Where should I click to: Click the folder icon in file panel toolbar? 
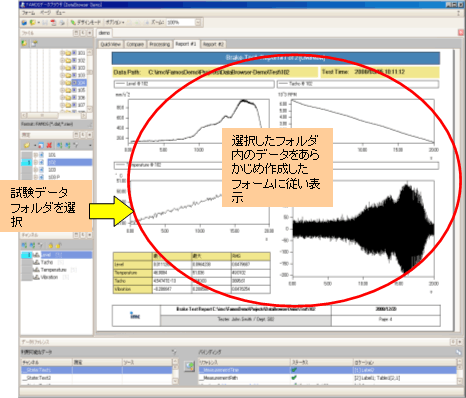(24, 43)
